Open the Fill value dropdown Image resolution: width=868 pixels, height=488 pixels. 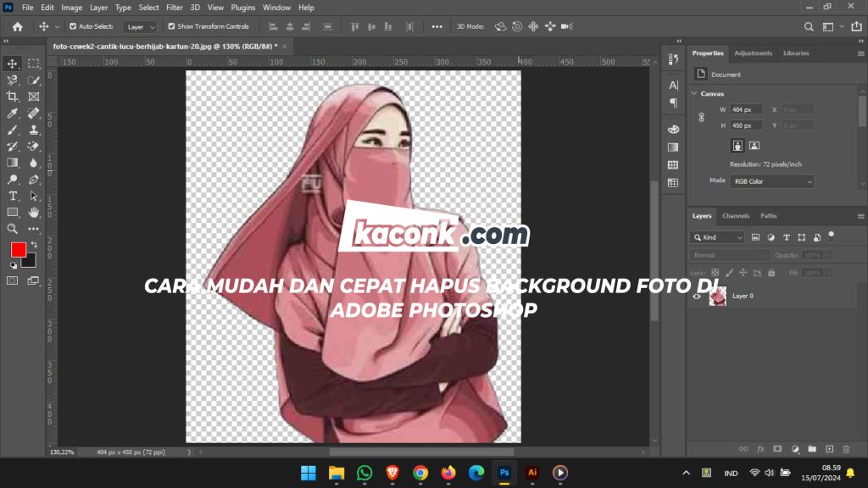pos(829,273)
